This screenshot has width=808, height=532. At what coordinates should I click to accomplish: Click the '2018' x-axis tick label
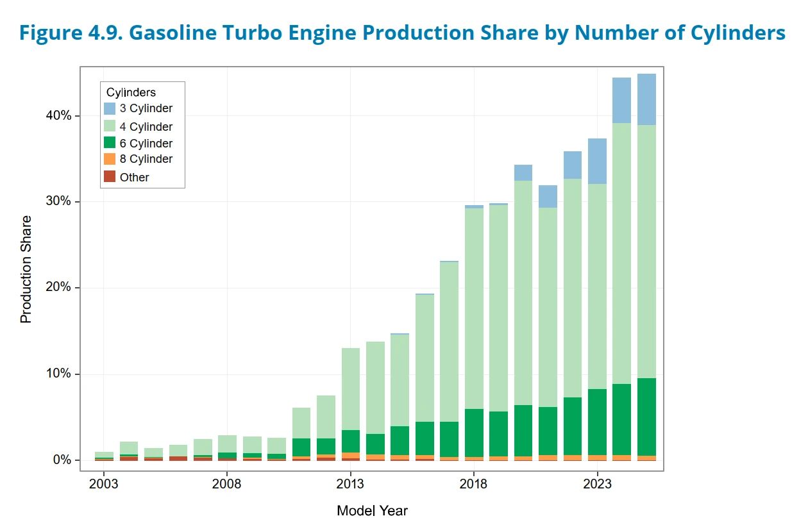474,483
